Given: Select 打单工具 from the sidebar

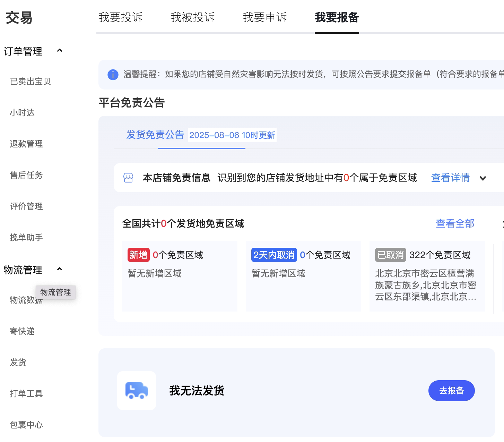Looking at the screenshot, I should (26, 394).
